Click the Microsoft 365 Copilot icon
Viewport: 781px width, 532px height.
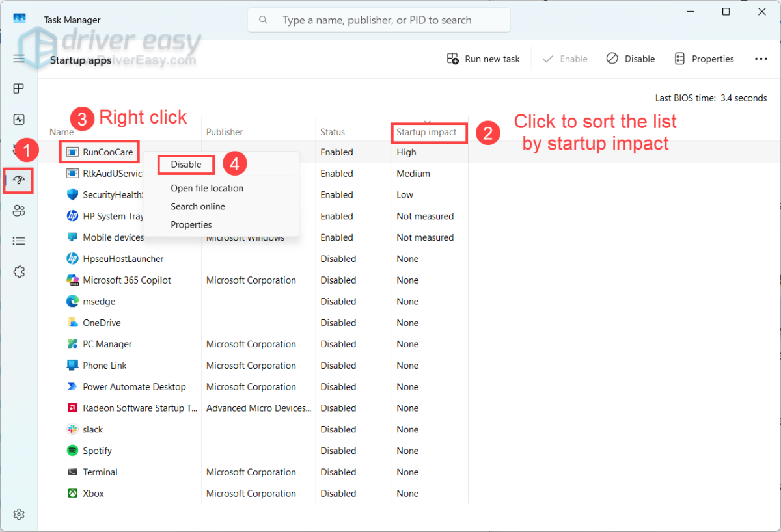(x=72, y=280)
